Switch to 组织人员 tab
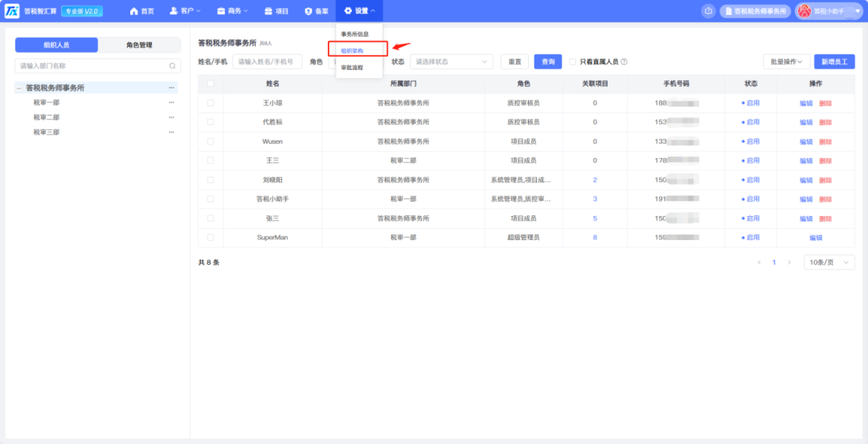This screenshot has height=444, width=868. 56,45
